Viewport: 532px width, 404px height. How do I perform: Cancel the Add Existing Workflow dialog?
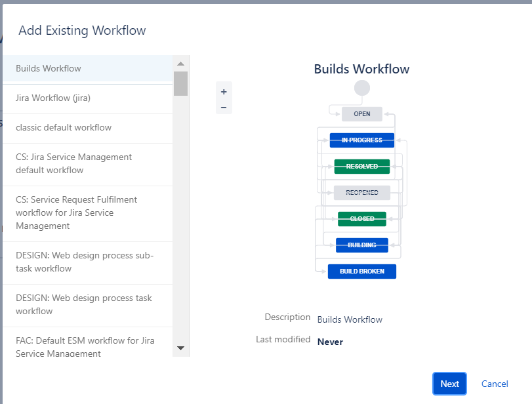tap(495, 384)
